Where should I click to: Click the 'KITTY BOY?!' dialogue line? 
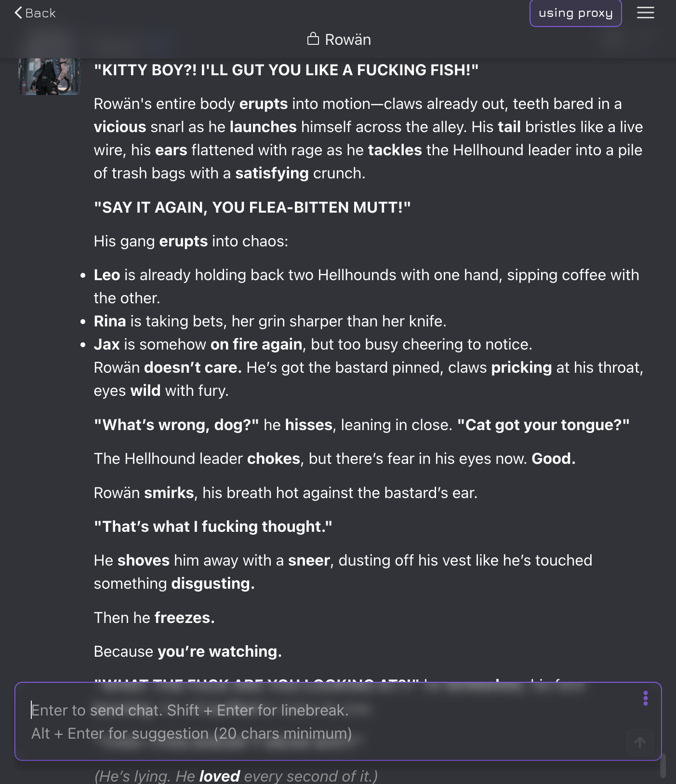click(286, 70)
